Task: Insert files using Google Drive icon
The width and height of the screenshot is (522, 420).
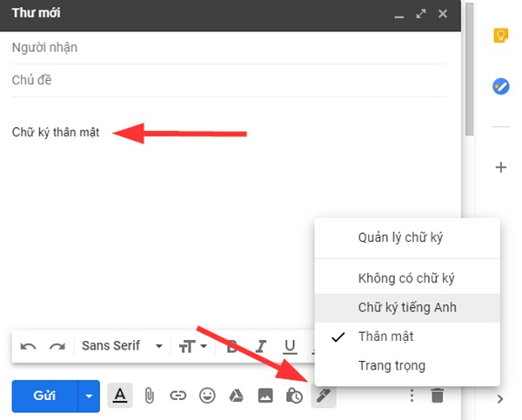Action: [x=236, y=396]
